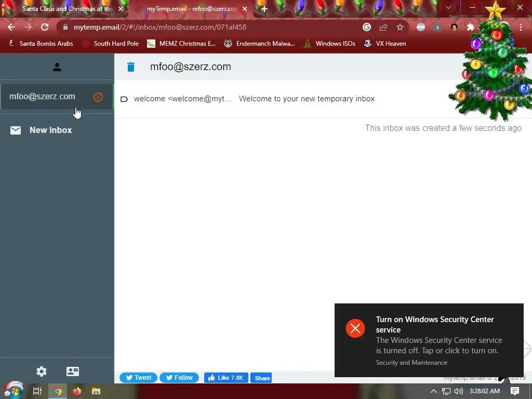Open the Welcome to your new temporary inbox email

tap(307, 99)
